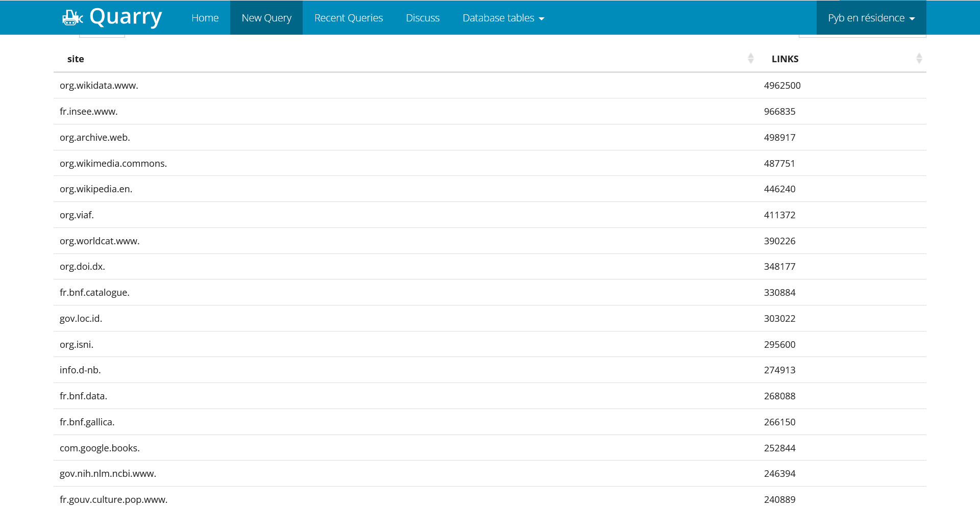Click the sort arrows icon in site column
This screenshot has width=980, height=510.
coord(751,59)
